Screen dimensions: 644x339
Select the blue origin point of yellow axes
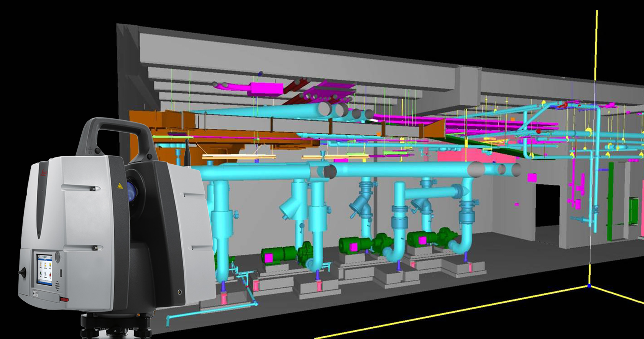[x=589, y=286]
